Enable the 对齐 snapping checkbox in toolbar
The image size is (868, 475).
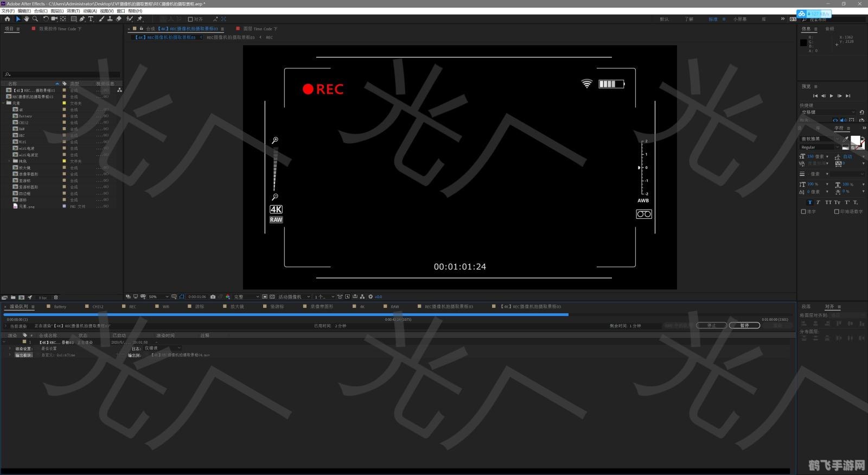190,19
